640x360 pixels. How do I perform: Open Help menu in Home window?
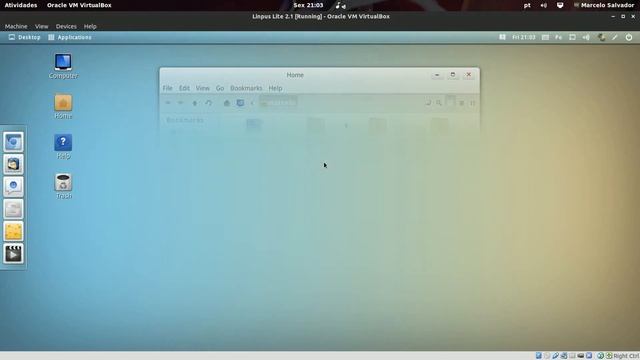(x=275, y=88)
